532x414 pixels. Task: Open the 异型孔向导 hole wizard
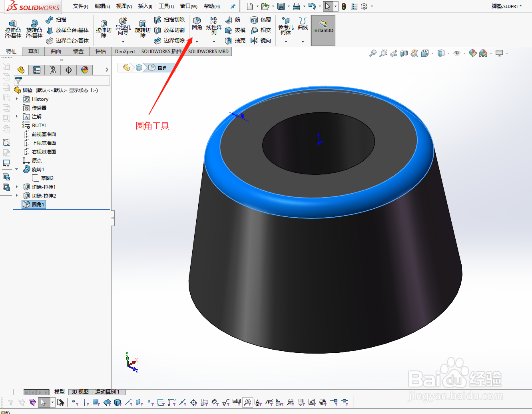pos(123,26)
